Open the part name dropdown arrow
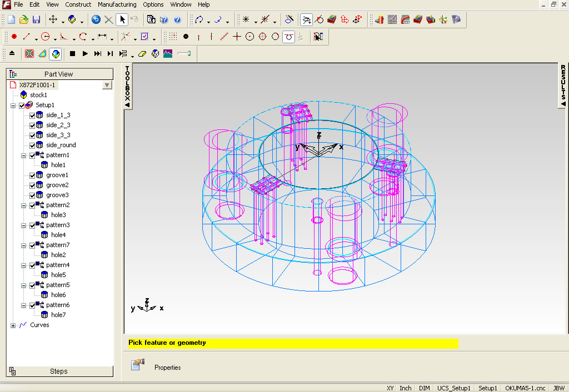 pyautogui.click(x=107, y=86)
